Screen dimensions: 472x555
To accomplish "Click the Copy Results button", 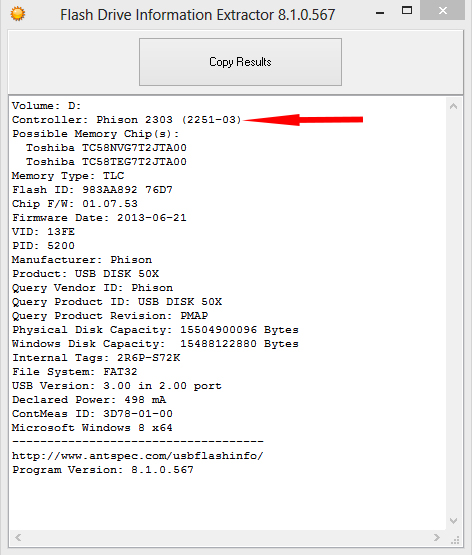I will pos(240,62).
